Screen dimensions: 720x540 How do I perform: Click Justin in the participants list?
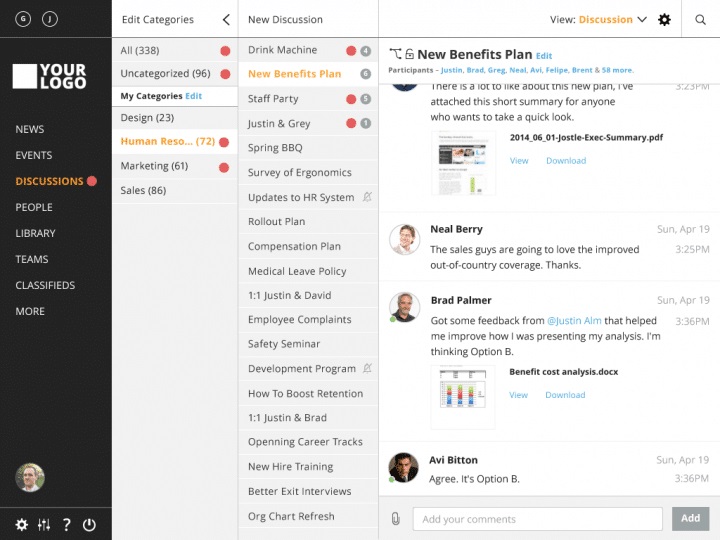click(x=452, y=70)
